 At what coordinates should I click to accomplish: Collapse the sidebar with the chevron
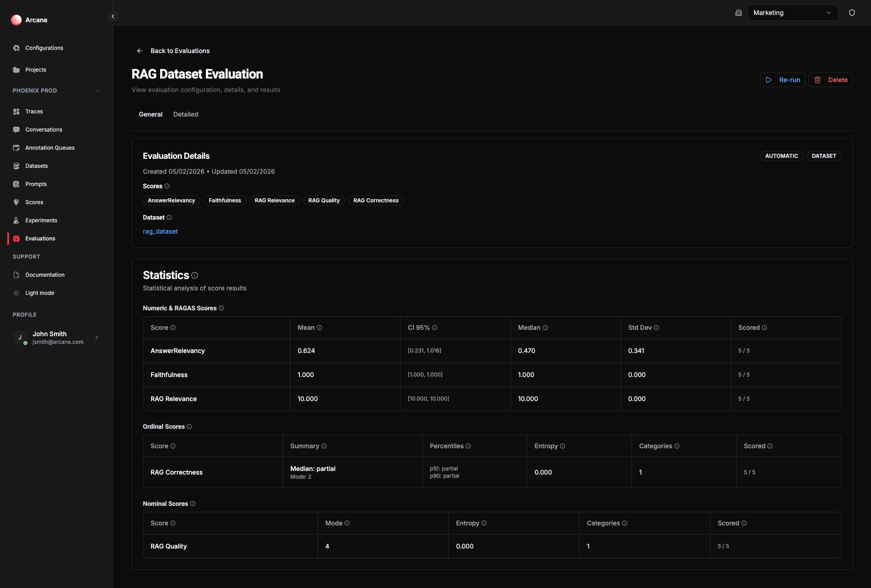coord(113,16)
